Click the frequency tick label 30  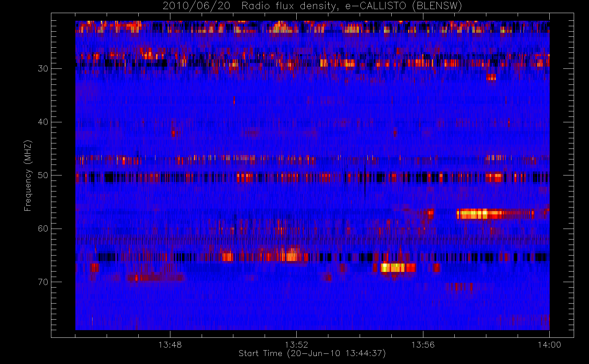coord(43,69)
